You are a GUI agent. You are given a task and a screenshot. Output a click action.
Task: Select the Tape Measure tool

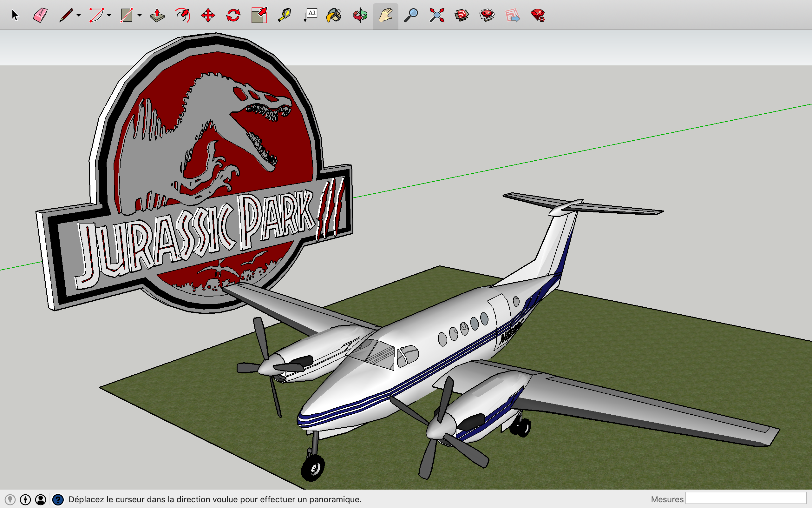285,16
